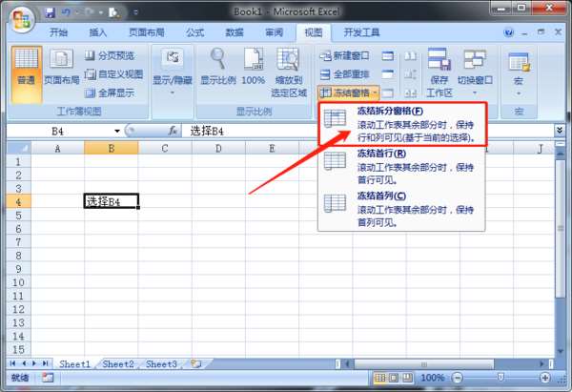This screenshot has height=392, width=572.
Task: Open the Formulas (公式) tab
Action: point(195,32)
